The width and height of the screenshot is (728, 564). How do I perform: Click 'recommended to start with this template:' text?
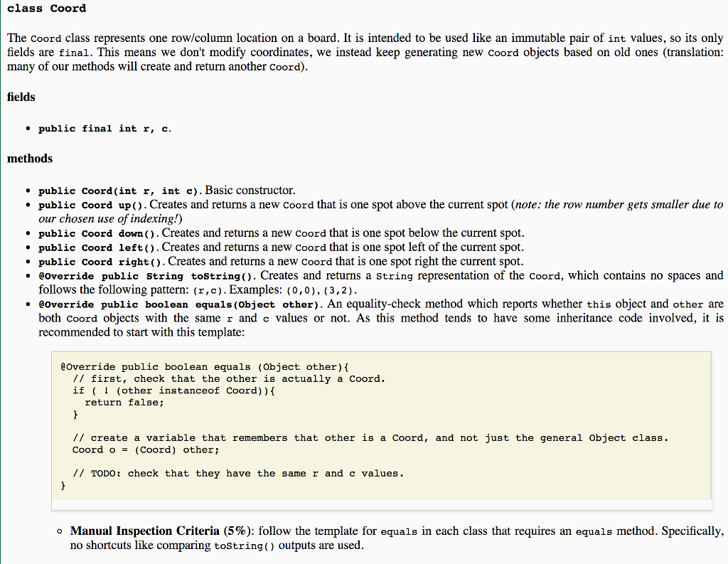[141, 332]
